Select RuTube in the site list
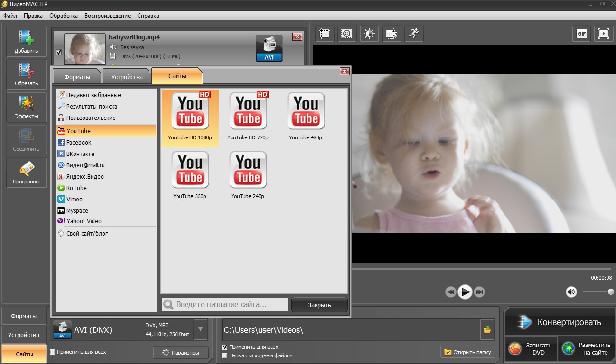Screen dimensions: 616x364 (x=106, y=188)
